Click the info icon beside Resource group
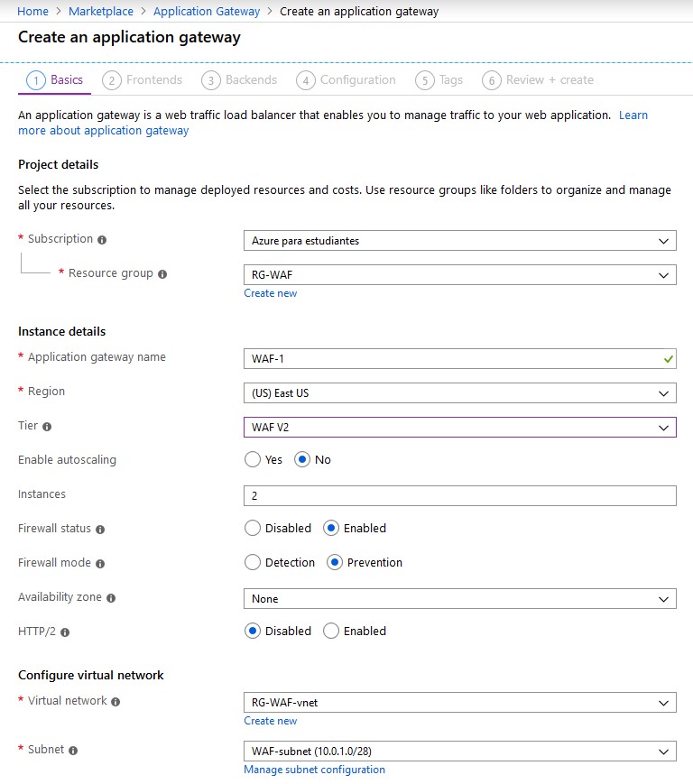This screenshot has width=693, height=784. click(x=162, y=274)
